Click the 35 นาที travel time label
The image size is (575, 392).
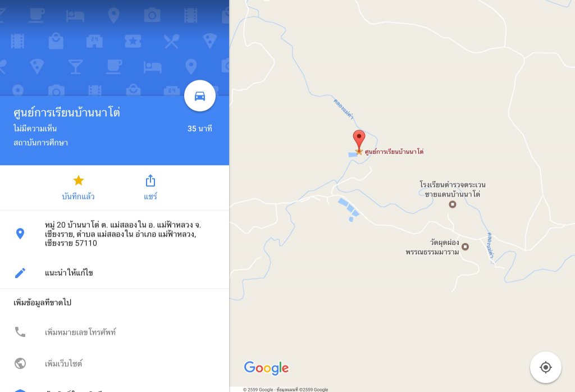(200, 129)
